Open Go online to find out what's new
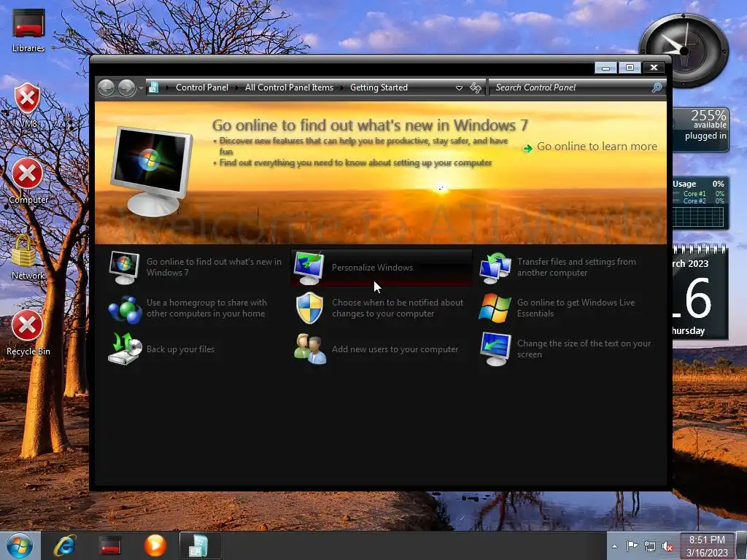Screen dimensions: 747x560 214,267
